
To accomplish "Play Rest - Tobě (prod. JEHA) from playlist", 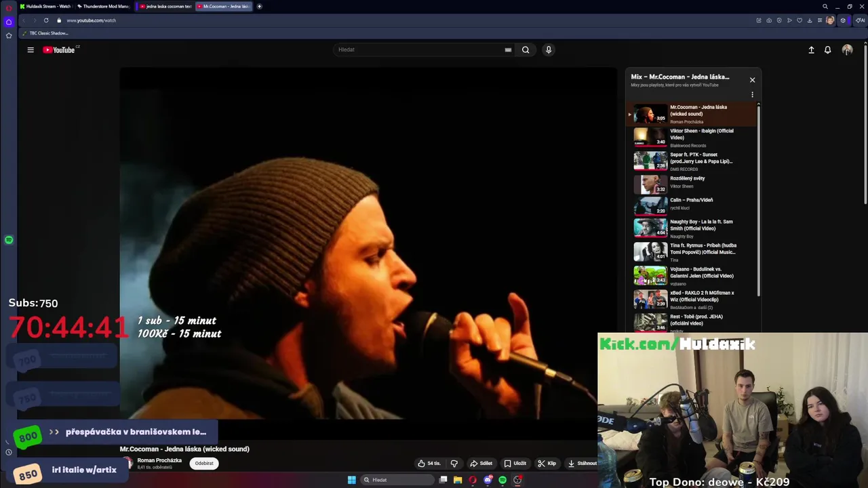I will click(x=691, y=321).
